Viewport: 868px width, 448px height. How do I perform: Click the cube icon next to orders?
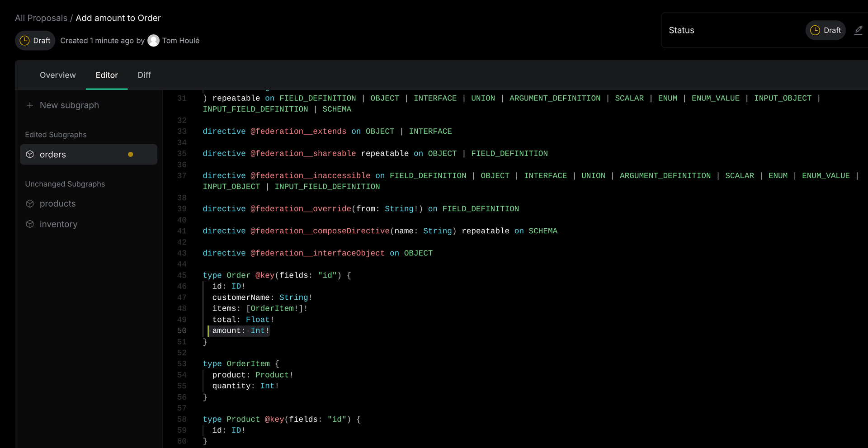[30, 155]
